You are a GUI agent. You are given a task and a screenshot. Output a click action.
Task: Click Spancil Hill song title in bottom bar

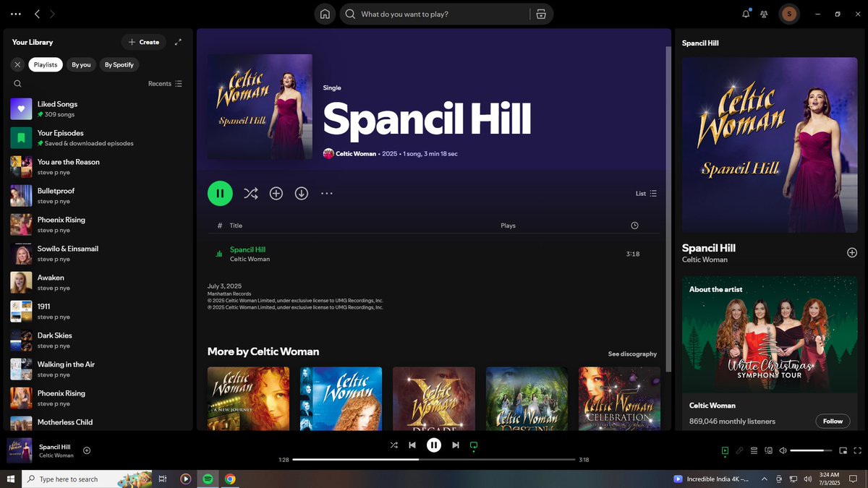tap(55, 447)
